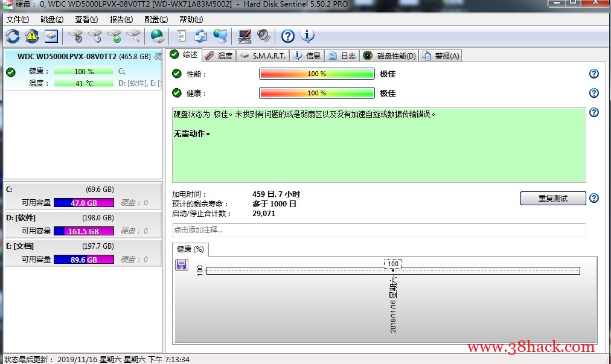Click the disk with magnifier surface test icon
Viewport: 611px width, 364px height.
133,36
